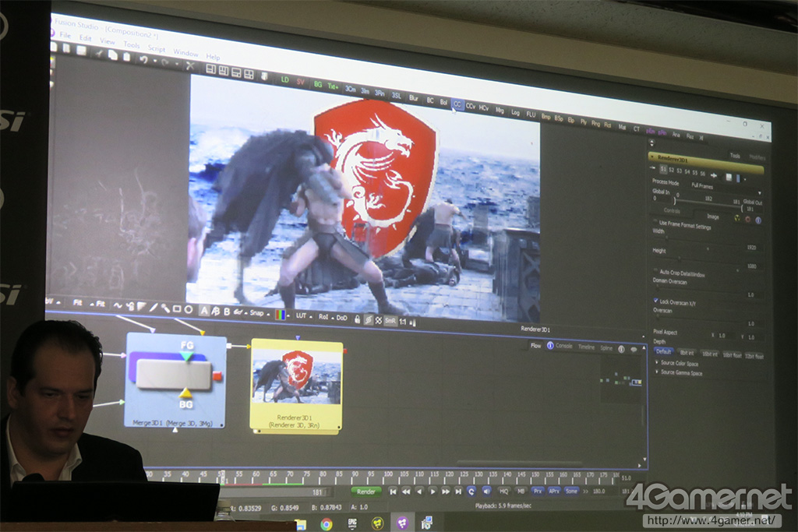Image resolution: width=798 pixels, height=532 pixels.
Task: Open the Snap dropdown
Action: pyautogui.click(x=259, y=313)
